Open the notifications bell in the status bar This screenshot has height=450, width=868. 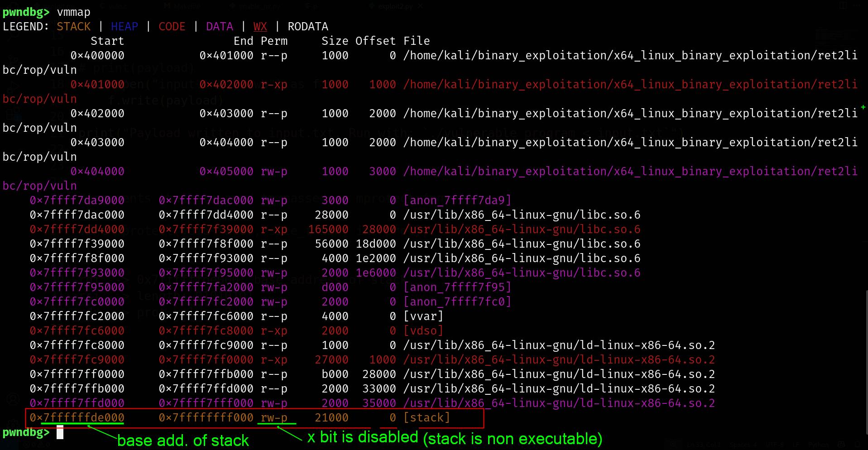pos(858,445)
